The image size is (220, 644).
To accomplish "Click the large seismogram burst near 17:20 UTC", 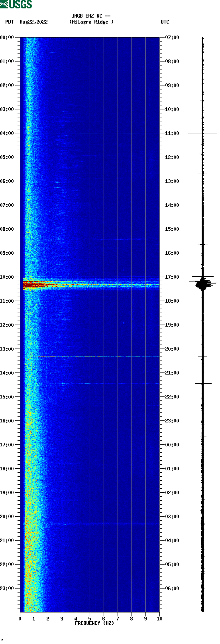I will click(203, 284).
